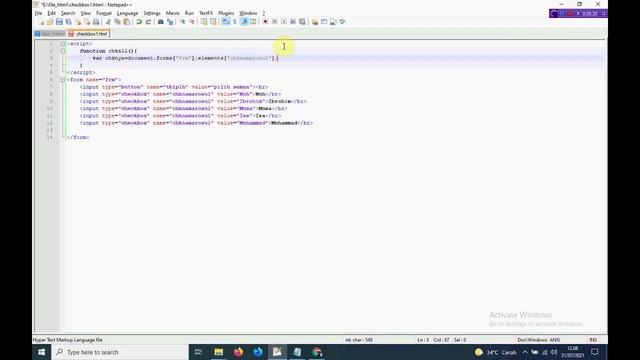
Task: Open the taskbar clock and date
Action: [x=573, y=352]
